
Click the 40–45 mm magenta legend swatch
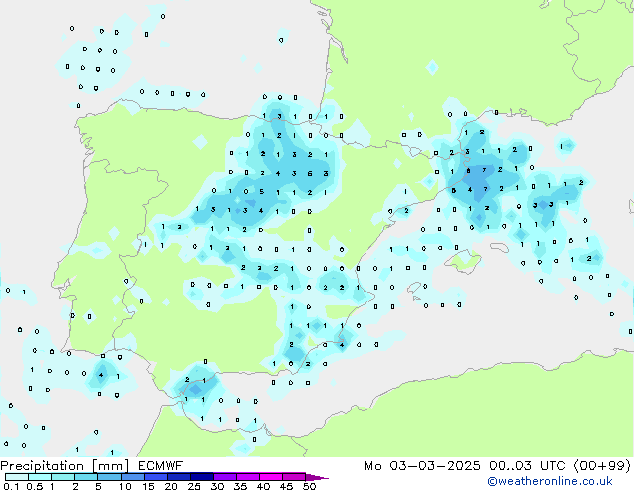coord(271,477)
